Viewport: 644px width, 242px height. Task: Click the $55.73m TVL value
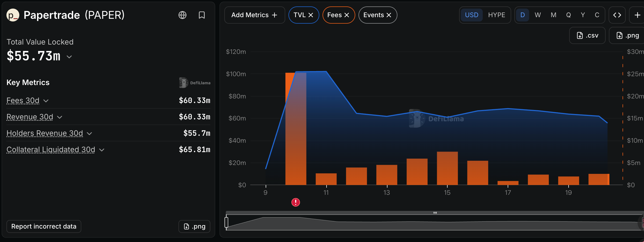point(34,56)
